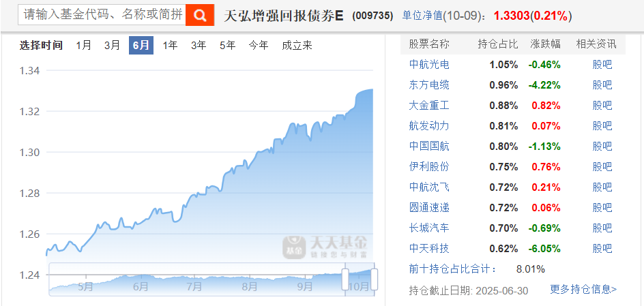Open stock 长城汽车
Image resolution: width=644 pixels, height=306 pixels.
[429, 228]
